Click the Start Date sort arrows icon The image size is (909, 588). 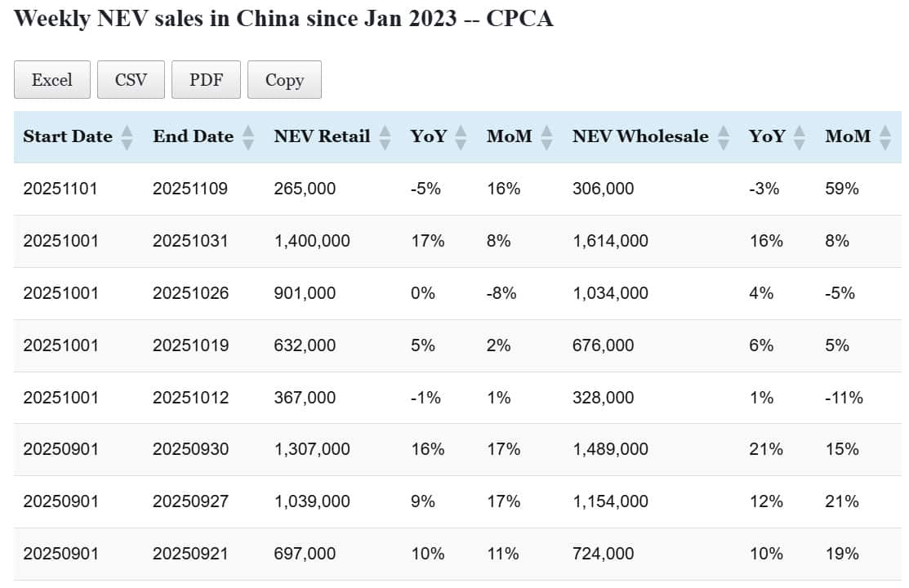[127, 137]
